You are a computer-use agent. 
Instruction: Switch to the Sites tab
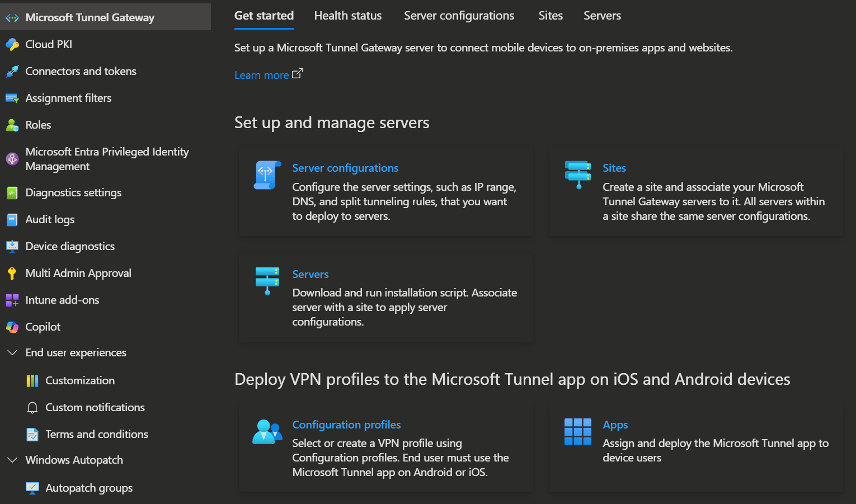551,16
